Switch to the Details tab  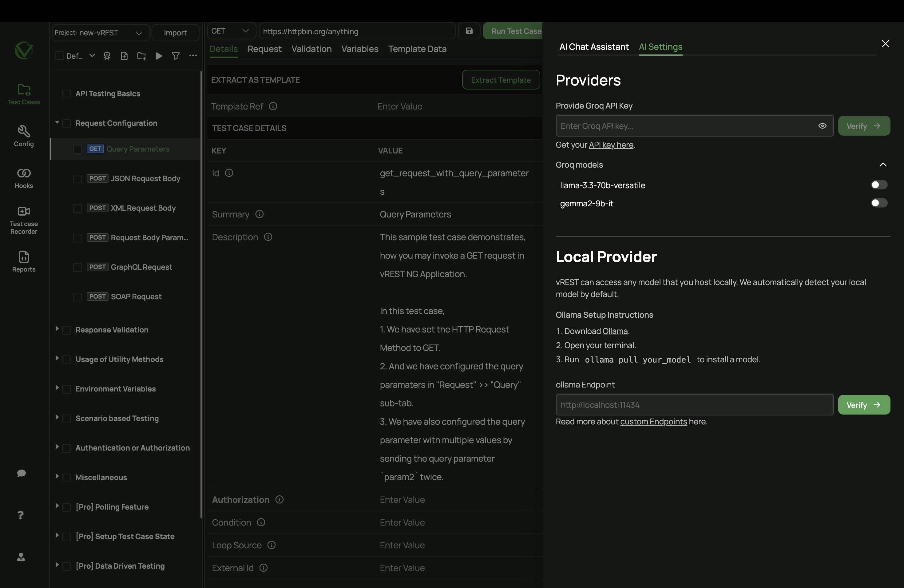click(223, 49)
